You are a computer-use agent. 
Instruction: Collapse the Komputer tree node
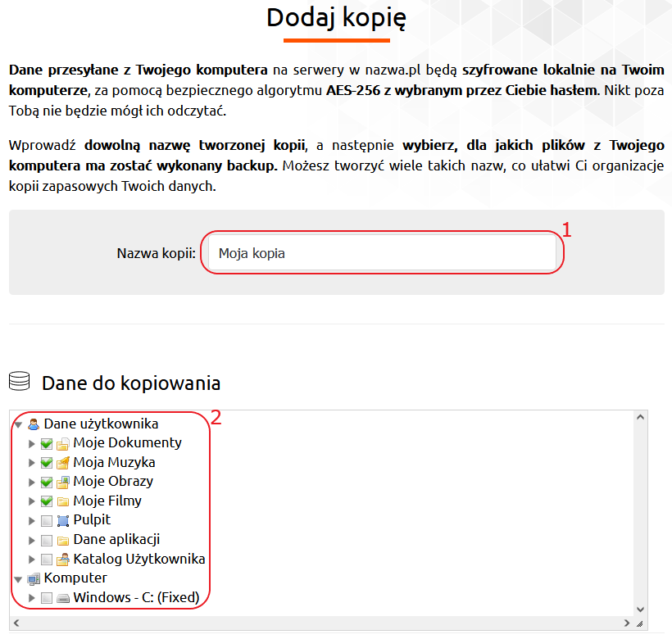(18, 579)
